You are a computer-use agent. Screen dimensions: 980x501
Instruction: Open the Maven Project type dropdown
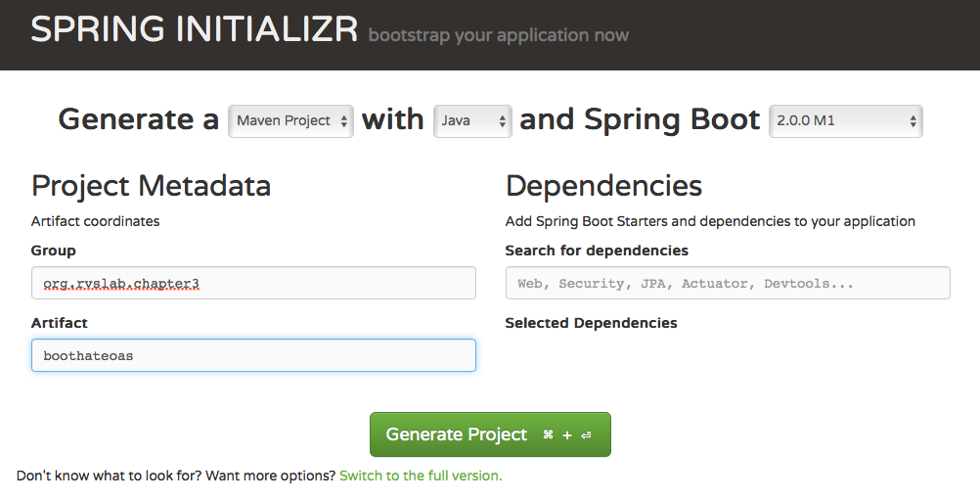point(290,120)
